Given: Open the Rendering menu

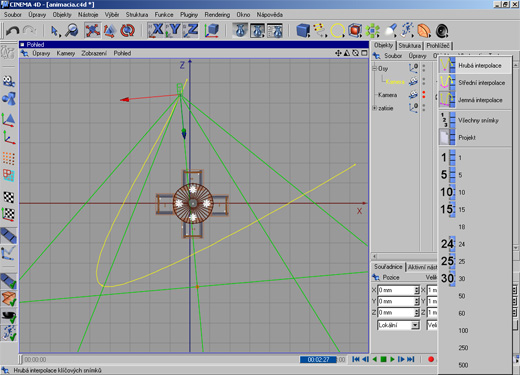Looking at the screenshot, I should tap(217, 15).
